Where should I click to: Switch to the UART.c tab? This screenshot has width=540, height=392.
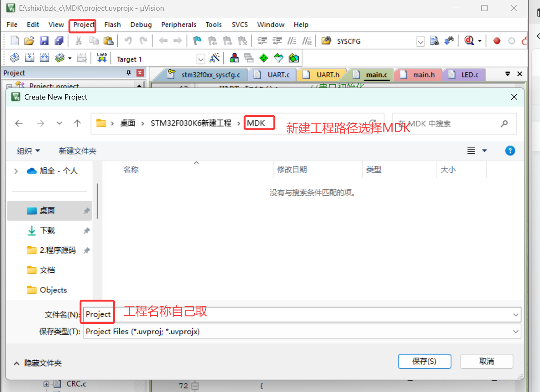click(x=272, y=75)
